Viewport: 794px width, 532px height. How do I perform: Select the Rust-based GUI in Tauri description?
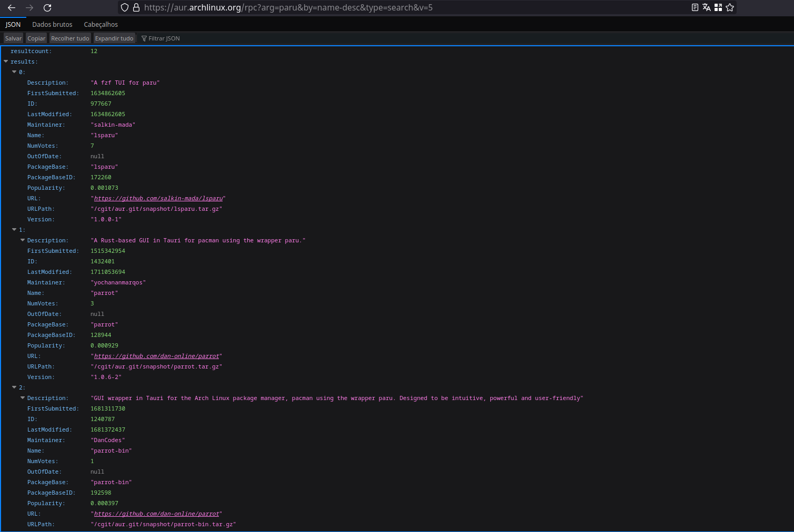[x=198, y=240]
